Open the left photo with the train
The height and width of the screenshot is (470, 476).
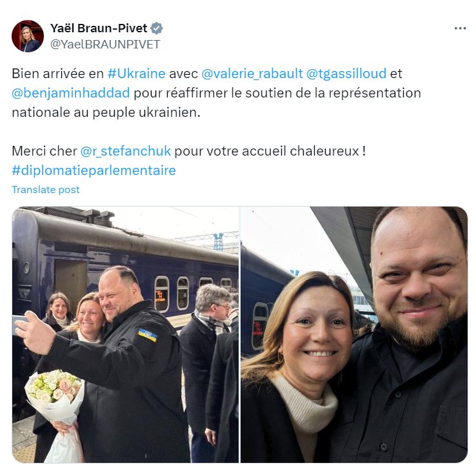(x=125, y=334)
